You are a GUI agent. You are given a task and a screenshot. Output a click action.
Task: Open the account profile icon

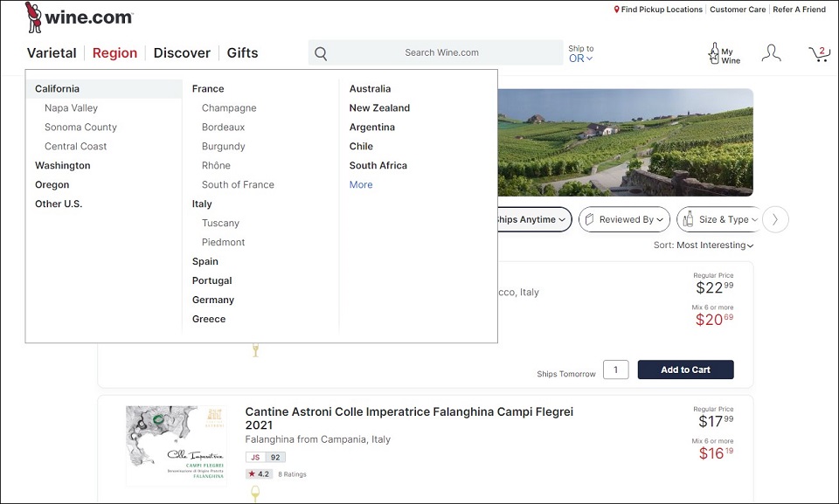pyautogui.click(x=771, y=53)
